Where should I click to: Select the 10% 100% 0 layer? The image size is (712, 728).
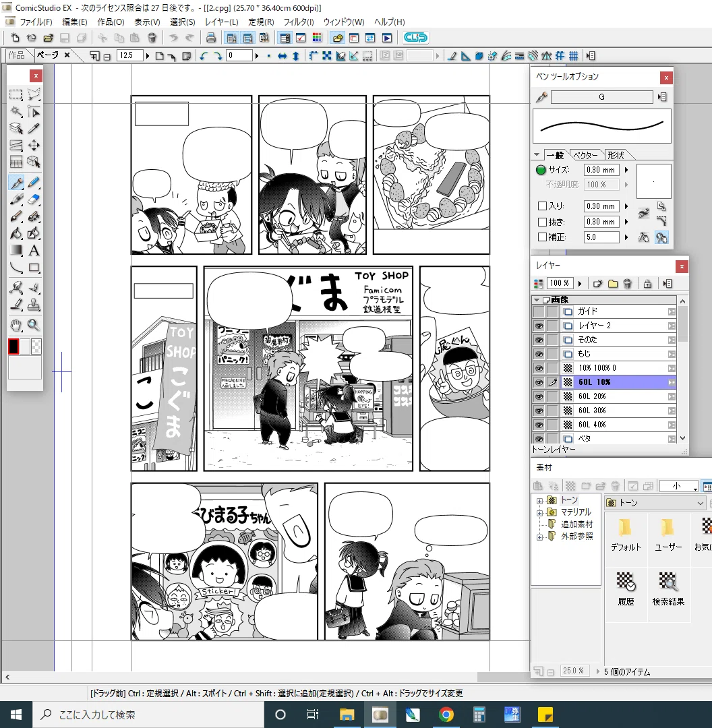[x=618, y=368]
